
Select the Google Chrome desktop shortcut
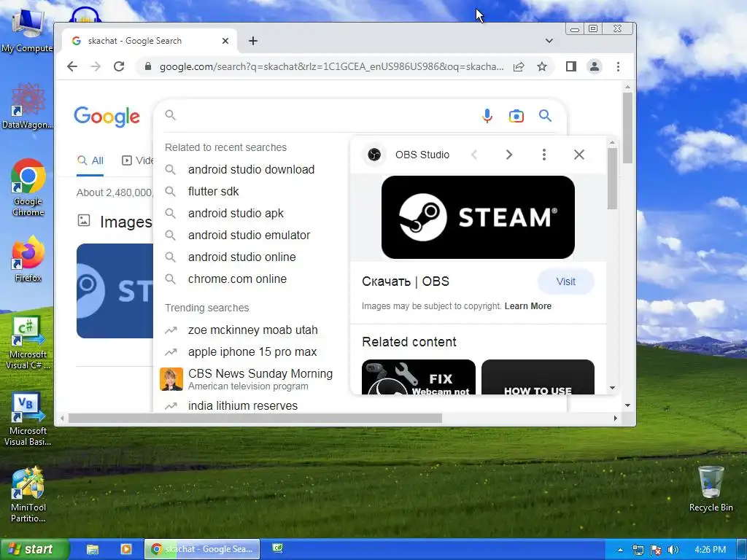(x=28, y=188)
